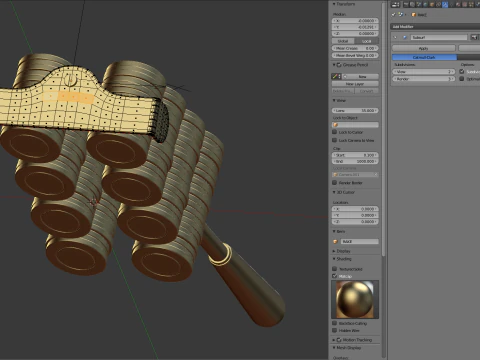Collapse the Transform panel
Image resolution: width=480 pixels, height=360 pixels.
[x=334, y=4]
